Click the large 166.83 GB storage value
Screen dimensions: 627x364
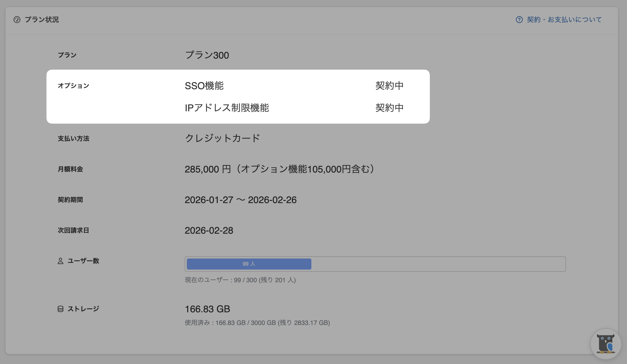(207, 309)
